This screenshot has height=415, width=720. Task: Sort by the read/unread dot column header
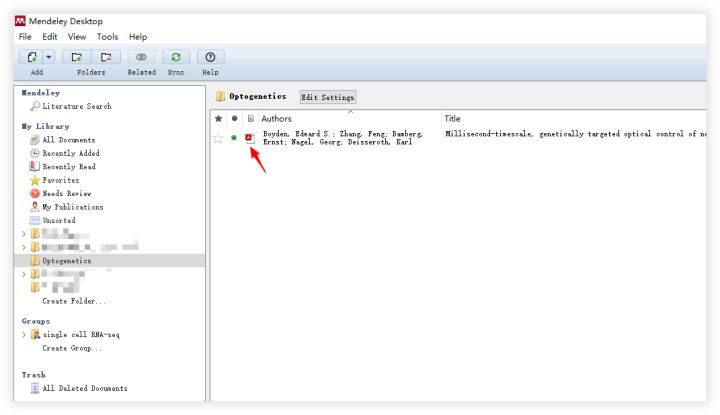(235, 118)
